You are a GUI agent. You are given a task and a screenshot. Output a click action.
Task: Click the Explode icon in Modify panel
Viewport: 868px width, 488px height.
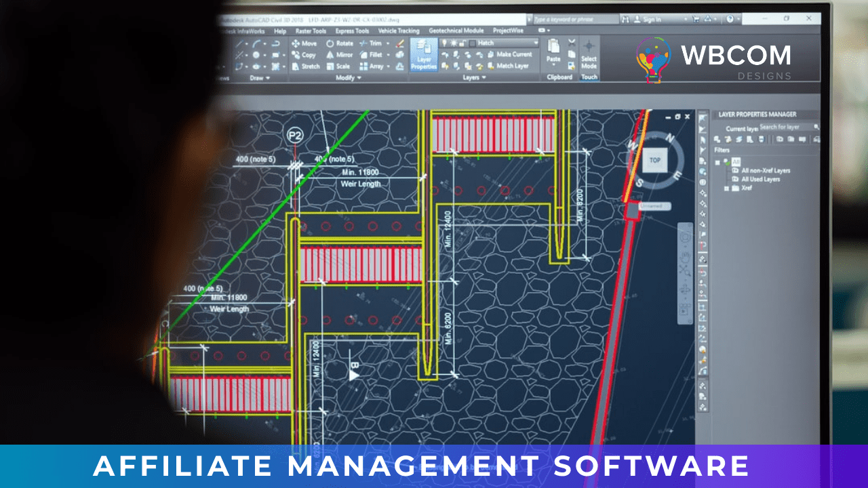click(399, 55)
